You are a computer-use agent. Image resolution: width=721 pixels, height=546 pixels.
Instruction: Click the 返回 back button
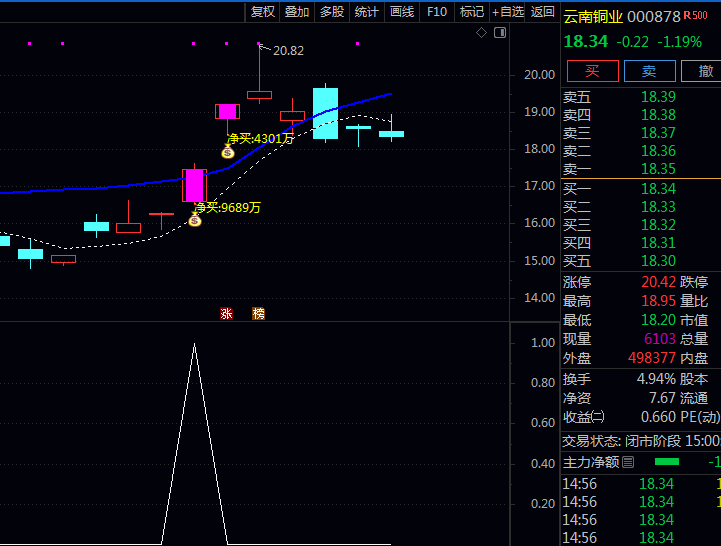(x=542, y=11)
